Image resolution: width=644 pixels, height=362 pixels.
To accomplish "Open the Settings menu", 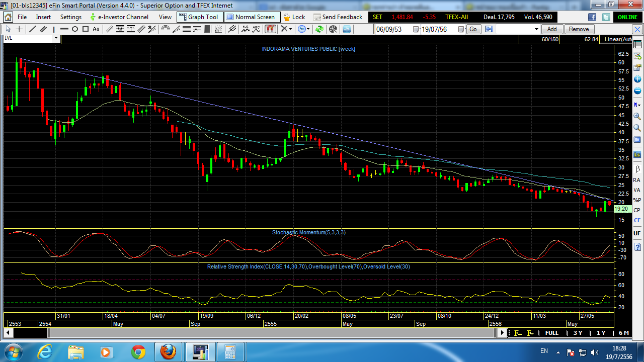I will (x=71, y=17).
